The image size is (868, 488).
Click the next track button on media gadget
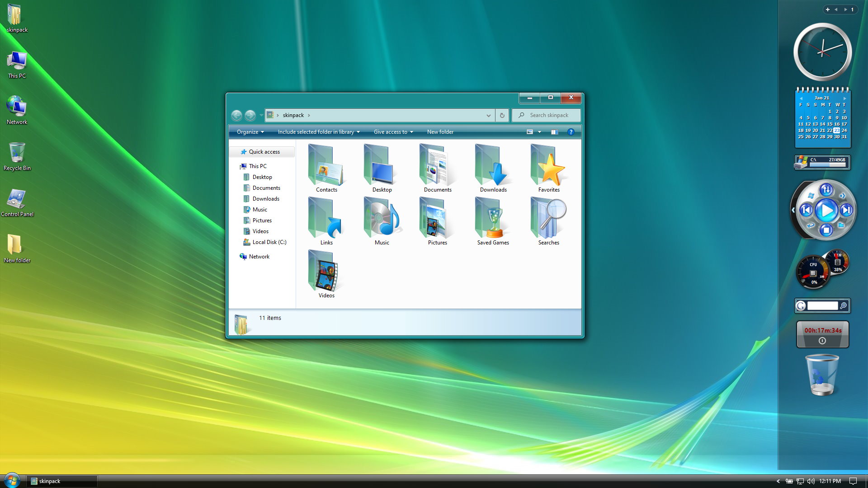point(846,210)
